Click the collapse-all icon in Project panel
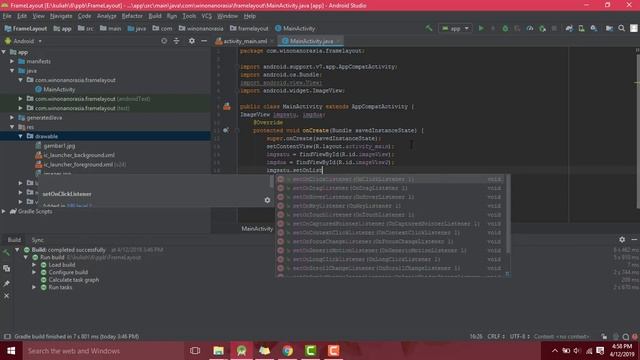 176,41
